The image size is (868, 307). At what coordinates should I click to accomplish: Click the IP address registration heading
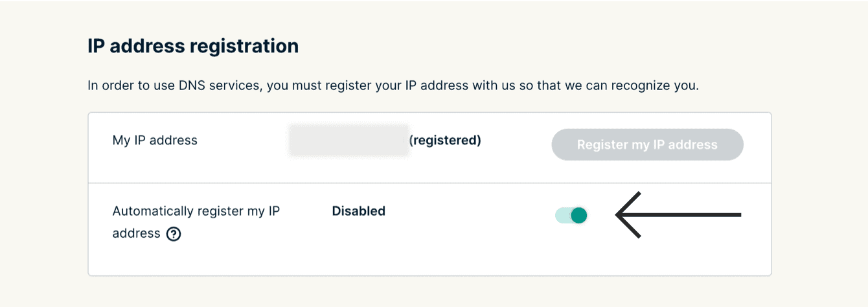click(193, 46)
